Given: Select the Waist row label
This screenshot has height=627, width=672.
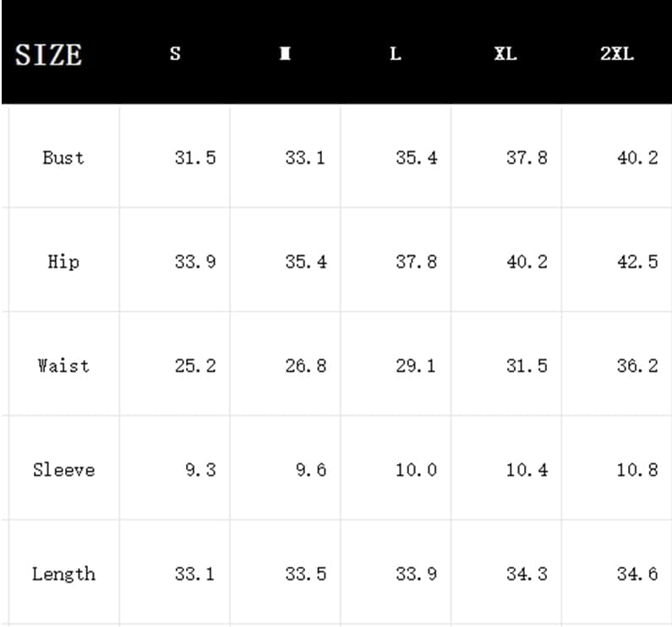Looking at the screenshot, I should [x=63, y=365].
